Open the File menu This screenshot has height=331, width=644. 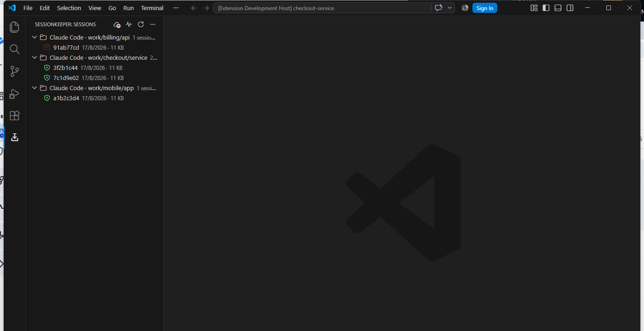coord(28,8)
